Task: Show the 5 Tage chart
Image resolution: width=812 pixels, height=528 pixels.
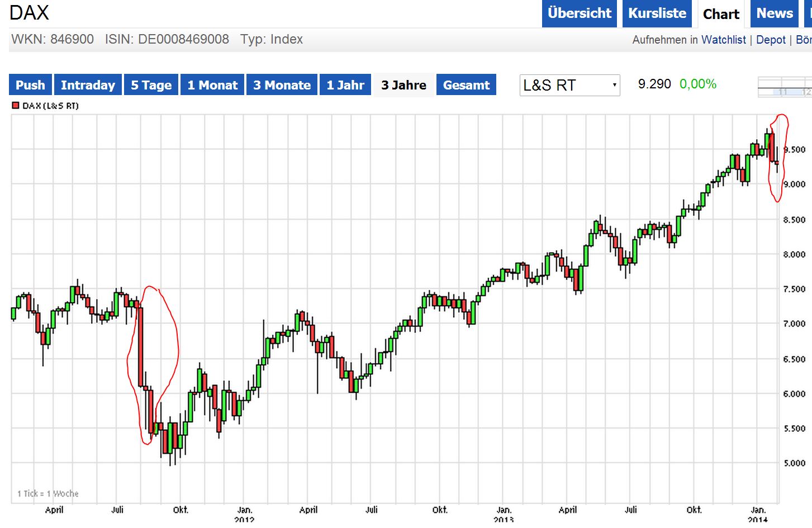Action: click(150, 84)
